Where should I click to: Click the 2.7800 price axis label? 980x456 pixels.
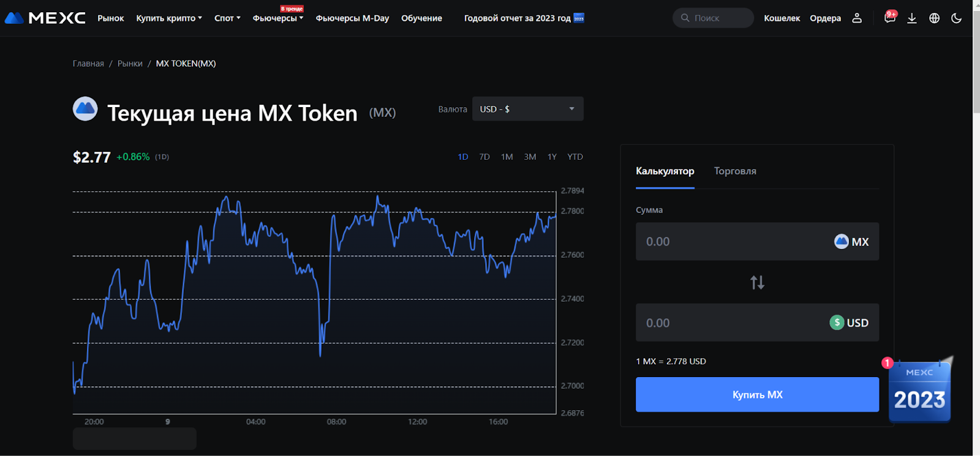point(572,211)
